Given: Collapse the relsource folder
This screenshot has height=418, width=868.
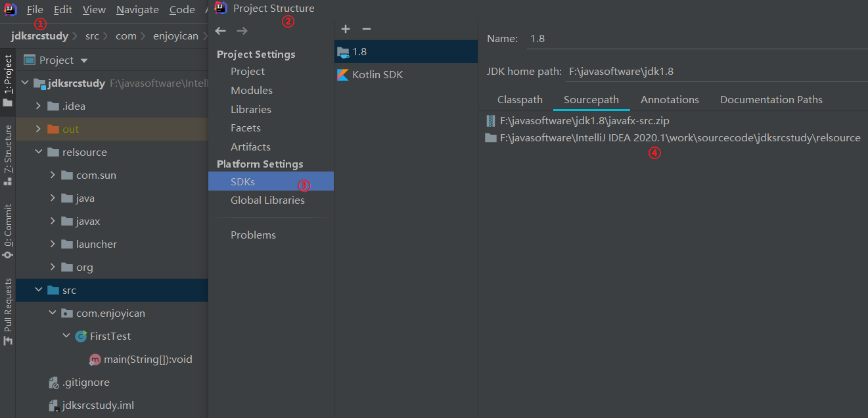Looking at the screenshot, I should tap(39, 152).
